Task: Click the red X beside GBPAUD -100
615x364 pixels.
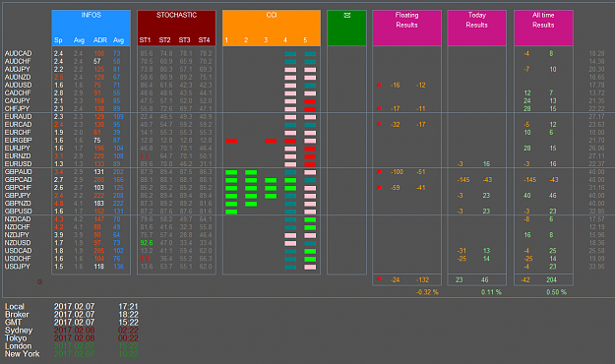Action: click(x=379, y=171)
